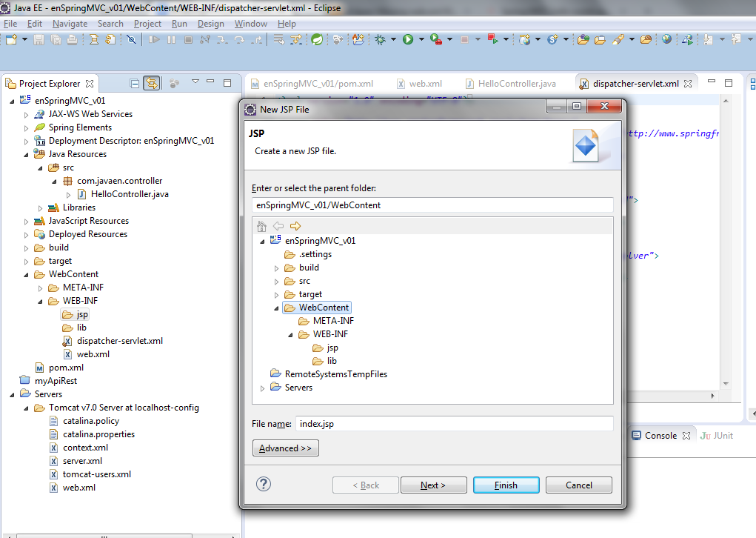
Task: Toggle Link with Editor in Project Explorer
Action: (151, 84)
